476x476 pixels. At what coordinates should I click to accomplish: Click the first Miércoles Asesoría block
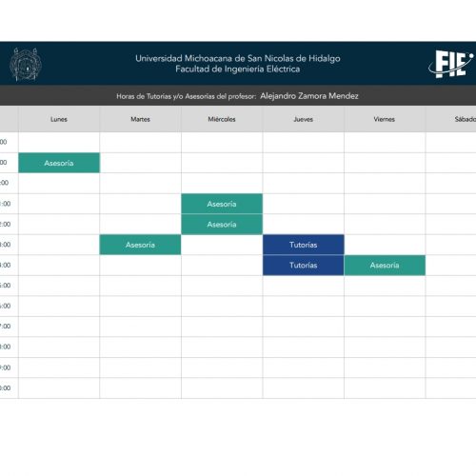click(x=222, y=204)
